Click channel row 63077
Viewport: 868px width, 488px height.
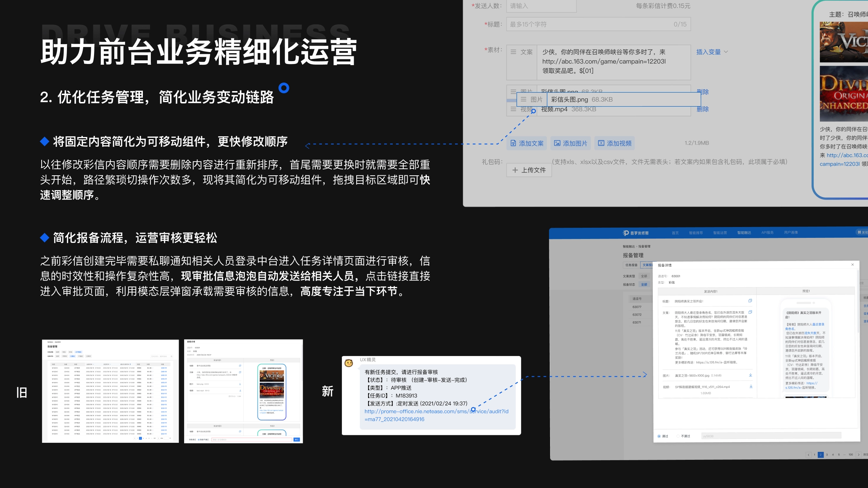tap(637, 307)
